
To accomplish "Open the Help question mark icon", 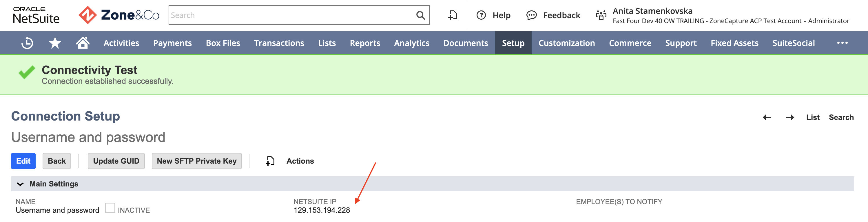I will tap(481, 15).
